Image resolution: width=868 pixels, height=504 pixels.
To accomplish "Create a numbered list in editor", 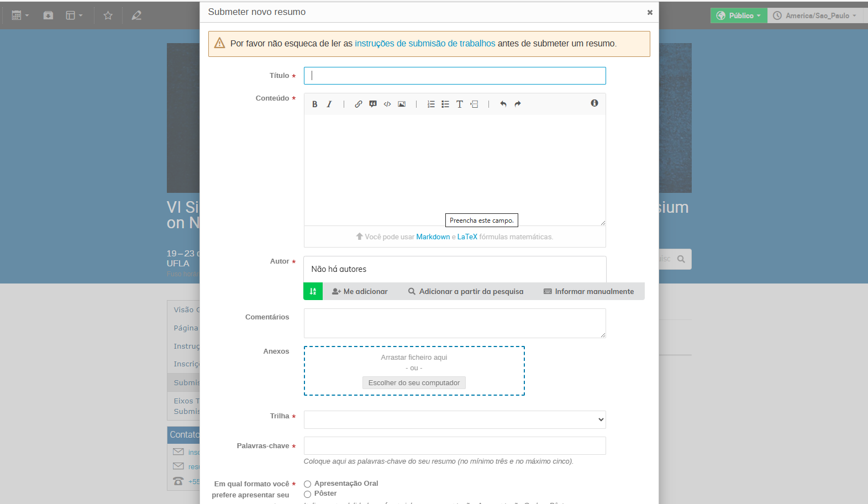I will point(431,104).
